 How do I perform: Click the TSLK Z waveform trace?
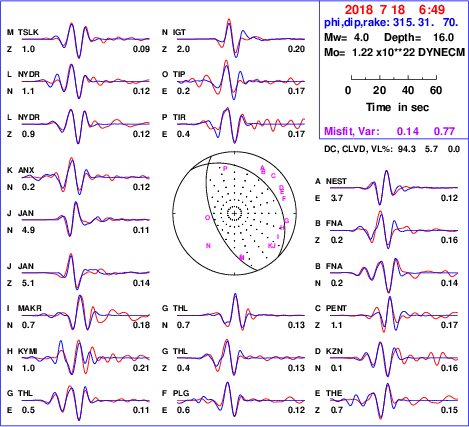86,40
